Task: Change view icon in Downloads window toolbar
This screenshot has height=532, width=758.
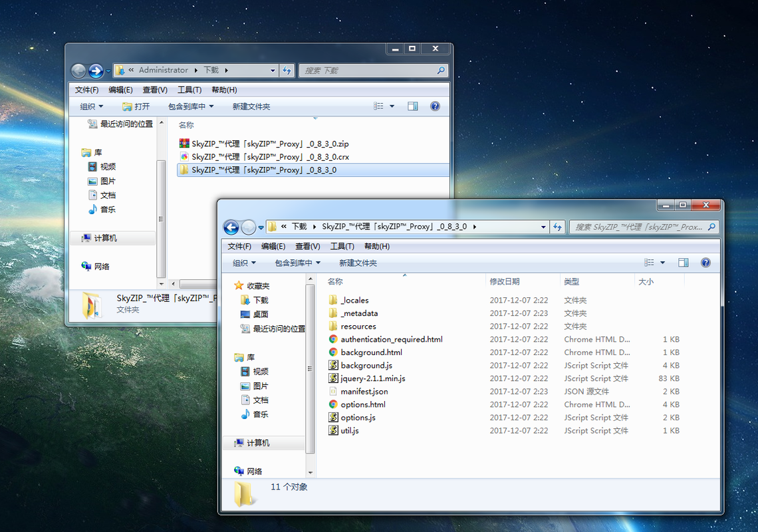Action: (378, 106)
